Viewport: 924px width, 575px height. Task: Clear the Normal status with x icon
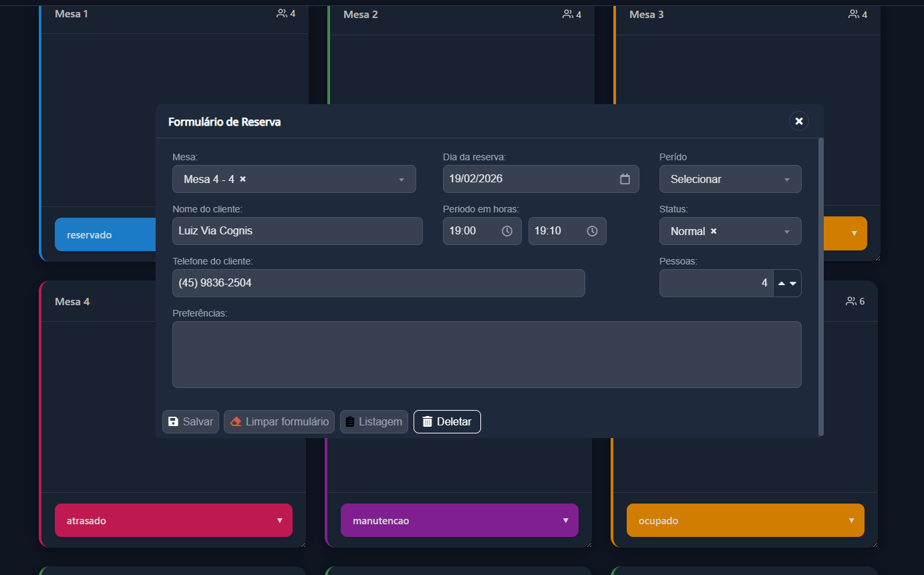[714, 231]
